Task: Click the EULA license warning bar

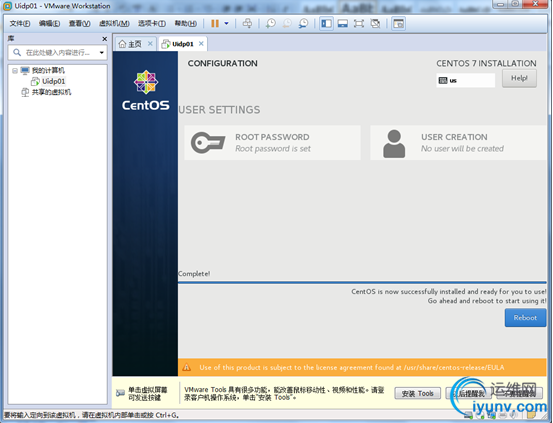Action: coord(362,368)
